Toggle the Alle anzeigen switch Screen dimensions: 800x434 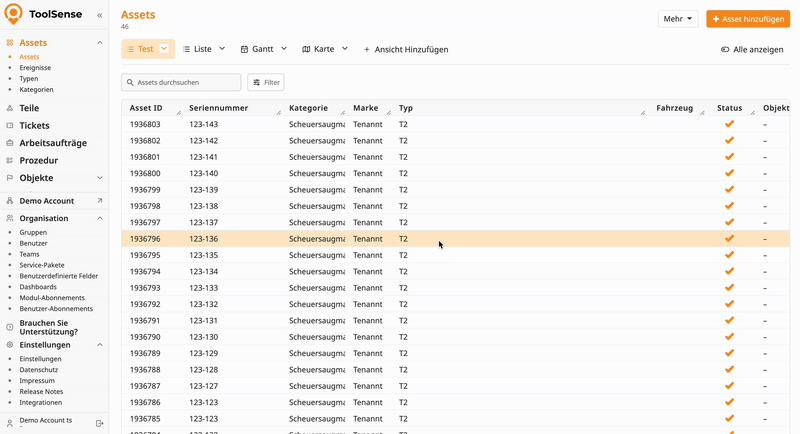[725, 49]
